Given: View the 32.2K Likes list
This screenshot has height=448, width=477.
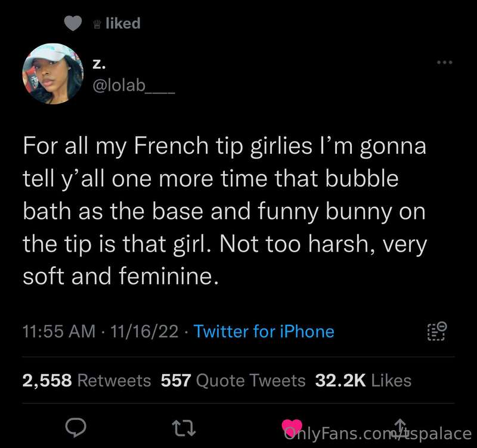Looking at the screenshot, I should pyautogui.click(x=363, y=381).
